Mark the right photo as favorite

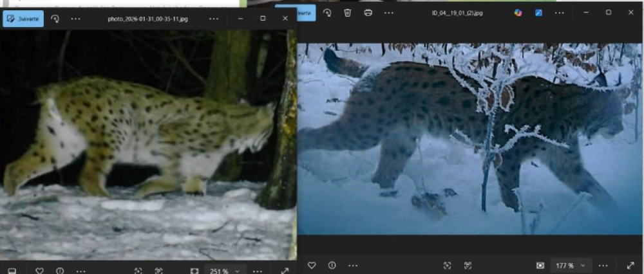(312, 265)
